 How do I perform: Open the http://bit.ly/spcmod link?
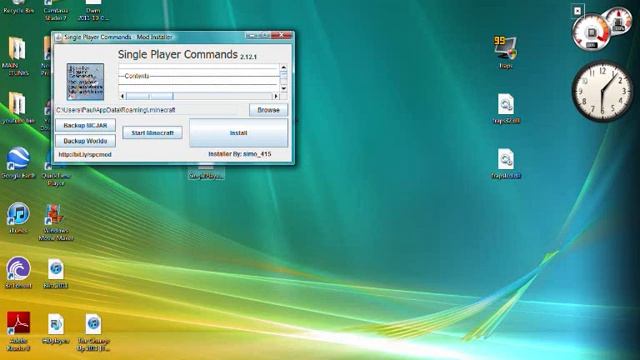(x=85, y=155)
